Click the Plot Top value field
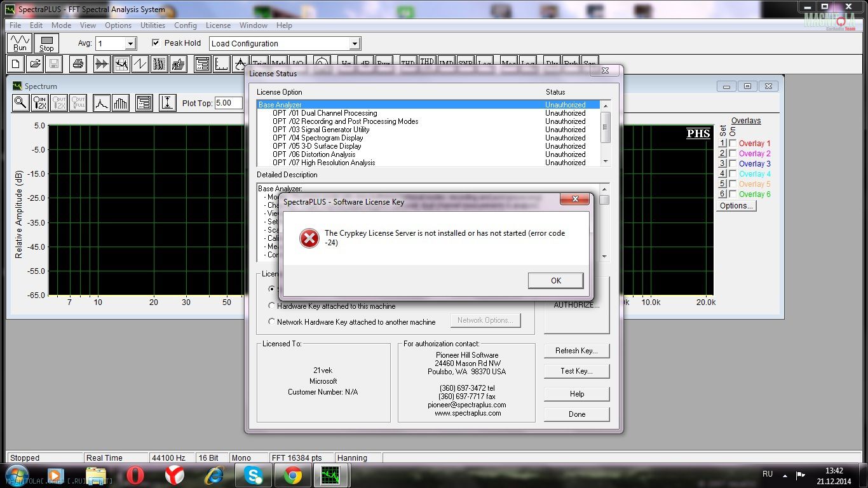The width and height of the screenshot is (868, 488). coord(228,103)
